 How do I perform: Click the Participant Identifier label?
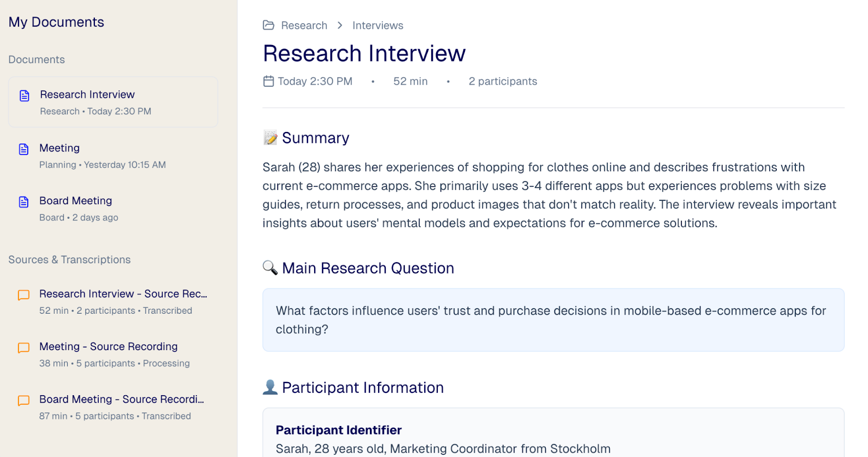(x=339, y=430)
